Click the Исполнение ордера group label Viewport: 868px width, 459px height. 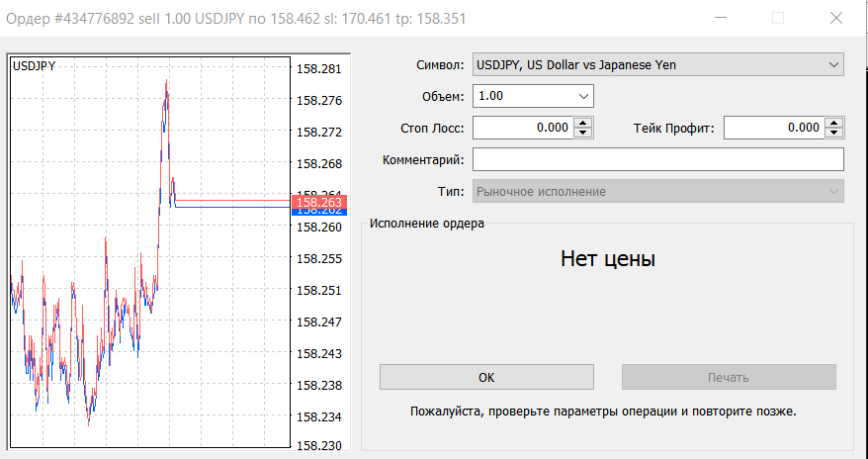point(427,224)
